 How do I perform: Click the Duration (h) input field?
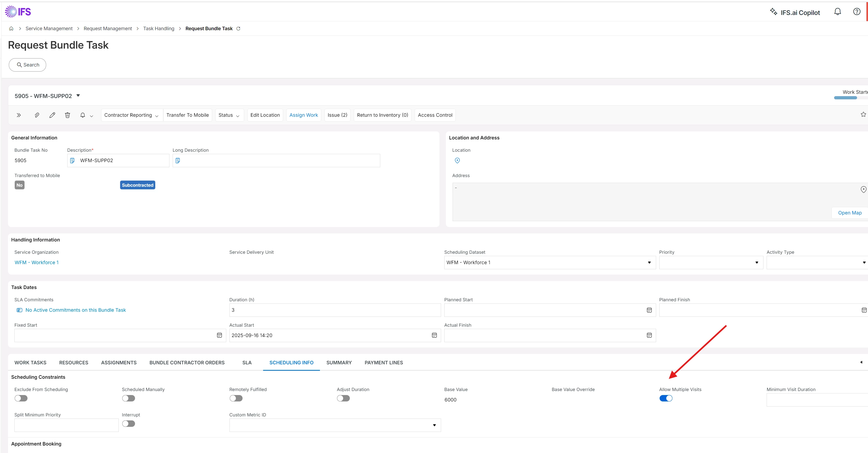(x=335, y=310)
